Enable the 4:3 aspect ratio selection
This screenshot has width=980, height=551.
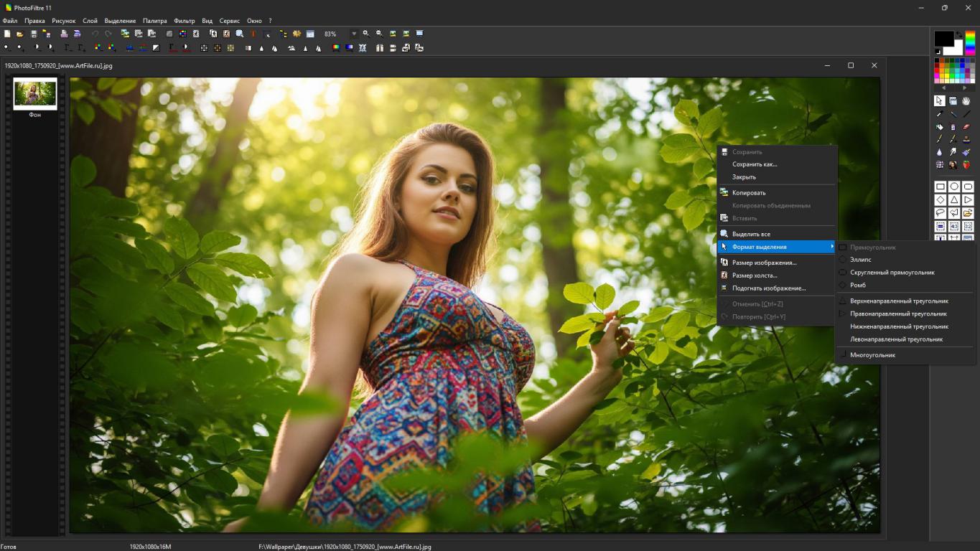[x=954, y=227]
